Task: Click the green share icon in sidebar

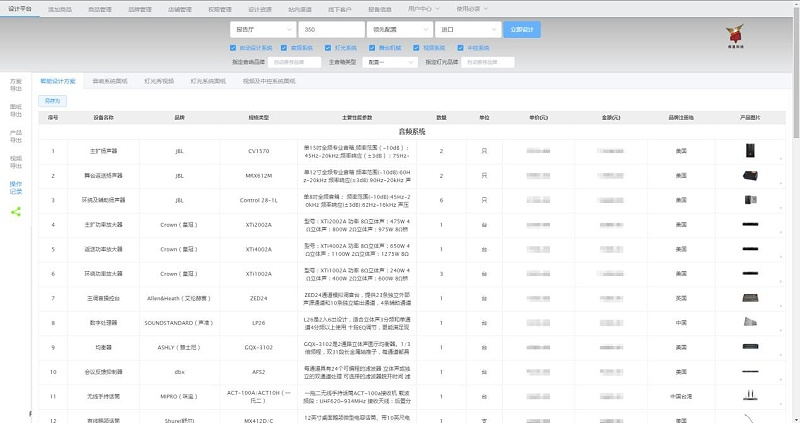Action: tap(16, 212)
